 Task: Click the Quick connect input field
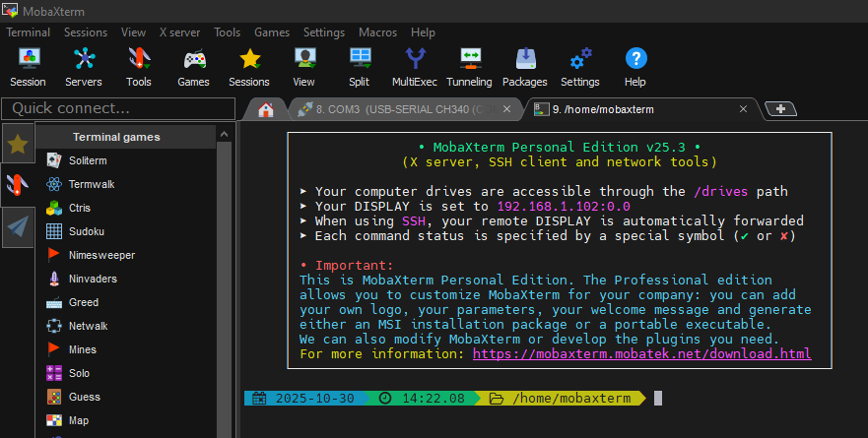click(x=118, y=108)
